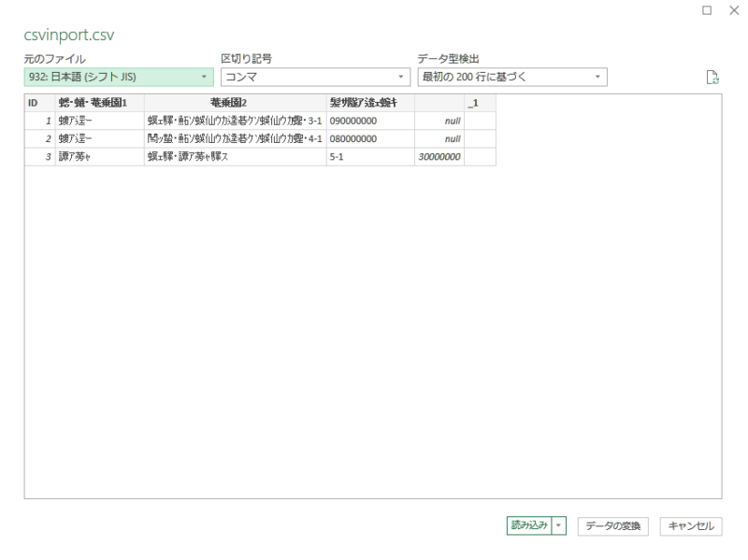
Task: Click the cell containing 080000000
Action: click(x=369, y=138)
